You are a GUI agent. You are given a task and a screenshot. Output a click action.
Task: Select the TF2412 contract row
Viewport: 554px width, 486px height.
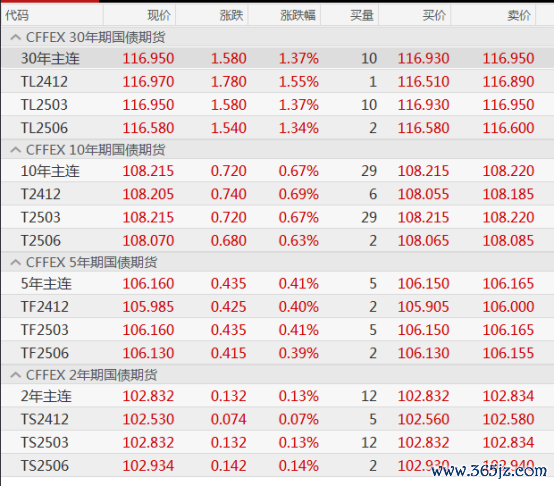[x=278, y=307]
